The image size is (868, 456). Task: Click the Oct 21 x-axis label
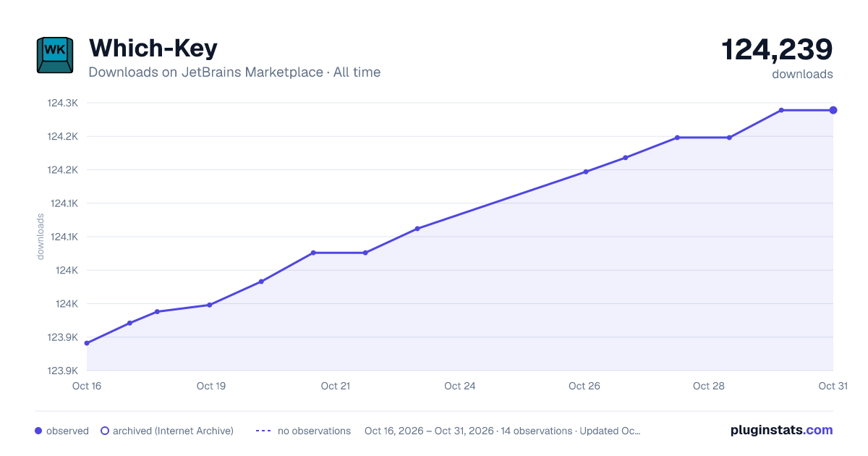tap(336, 386)
